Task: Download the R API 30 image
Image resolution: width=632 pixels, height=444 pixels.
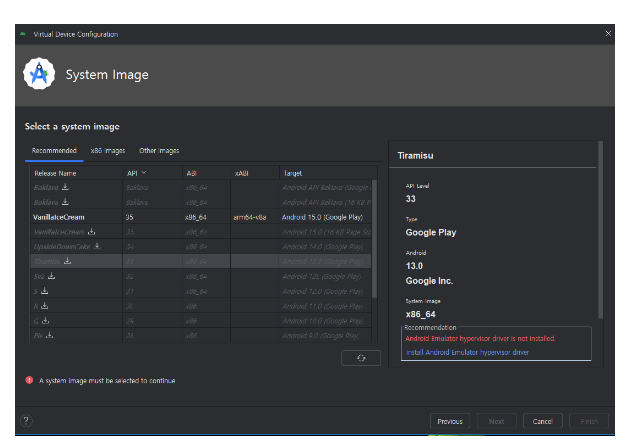Action: point(45,306)
